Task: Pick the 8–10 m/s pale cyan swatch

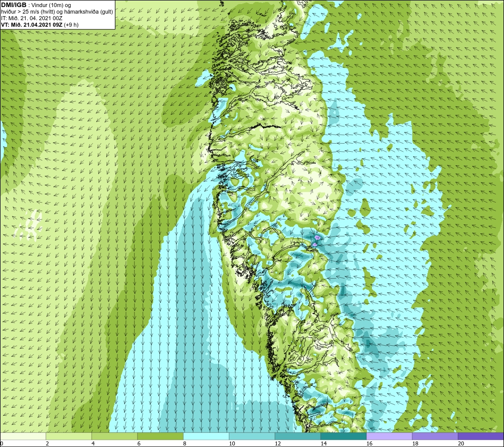Action: 206,436
